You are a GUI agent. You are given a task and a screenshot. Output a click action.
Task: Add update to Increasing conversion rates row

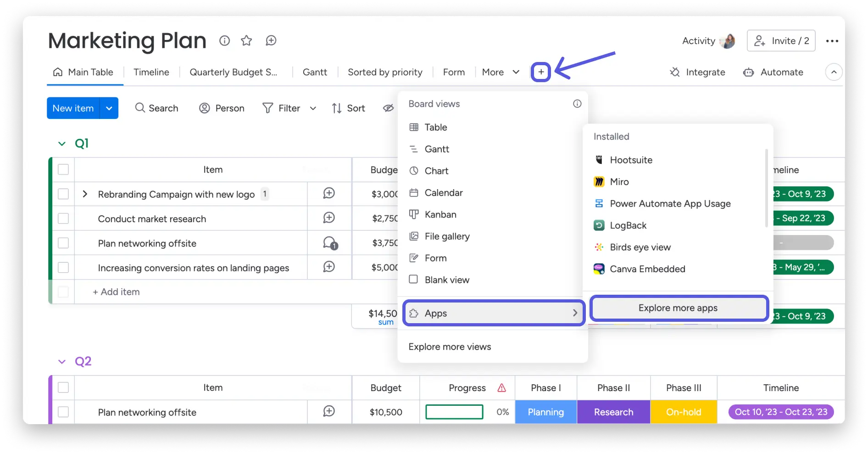(x=329, y=267)
